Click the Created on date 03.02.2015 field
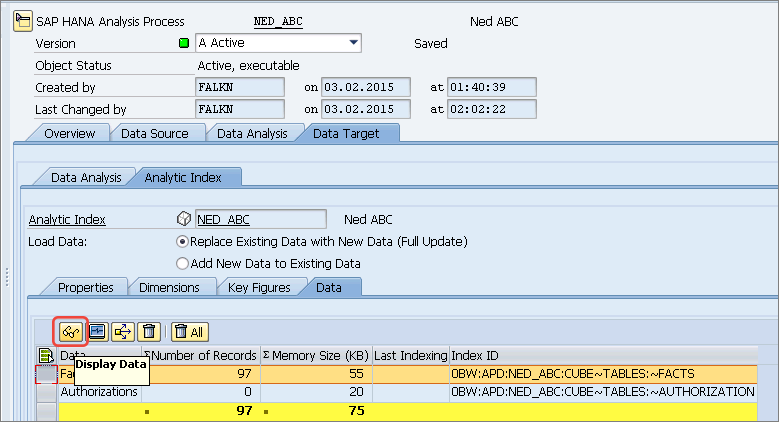The image size is (779, 422). (x=366, y=87)
